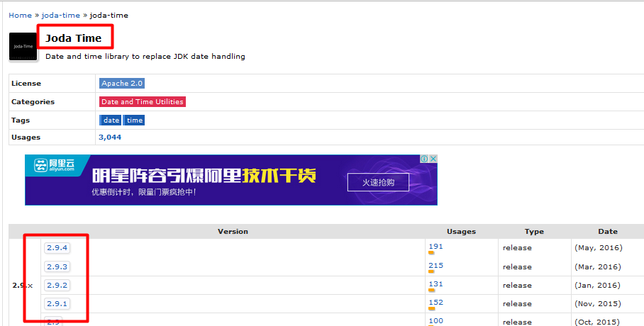Click the (Nov, 2015) date cell
644x326 pixels.
point(599,303)
